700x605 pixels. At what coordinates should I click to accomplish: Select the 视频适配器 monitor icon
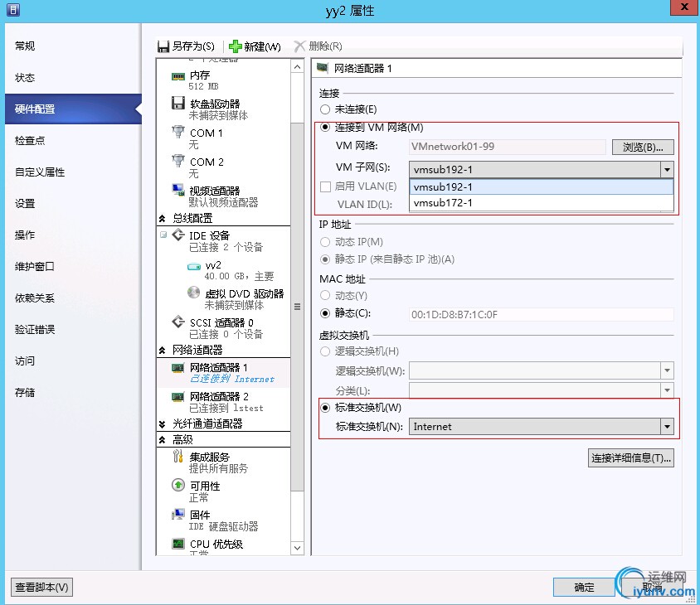(178, 190)
